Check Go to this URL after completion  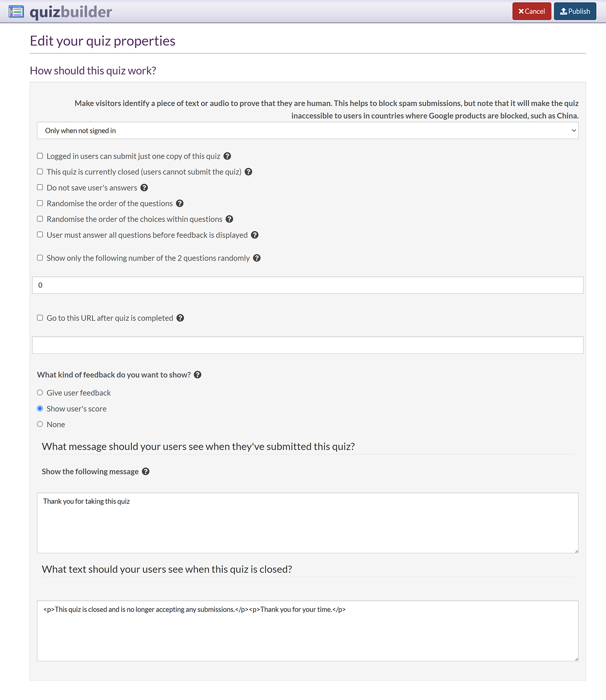40,318
